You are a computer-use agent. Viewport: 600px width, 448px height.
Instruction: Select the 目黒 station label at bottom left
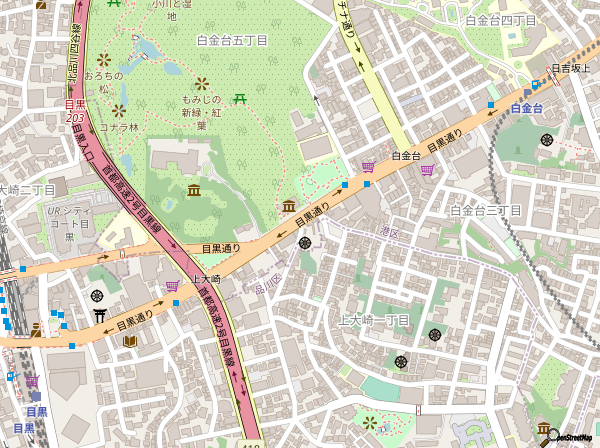(x=37, y=411)
